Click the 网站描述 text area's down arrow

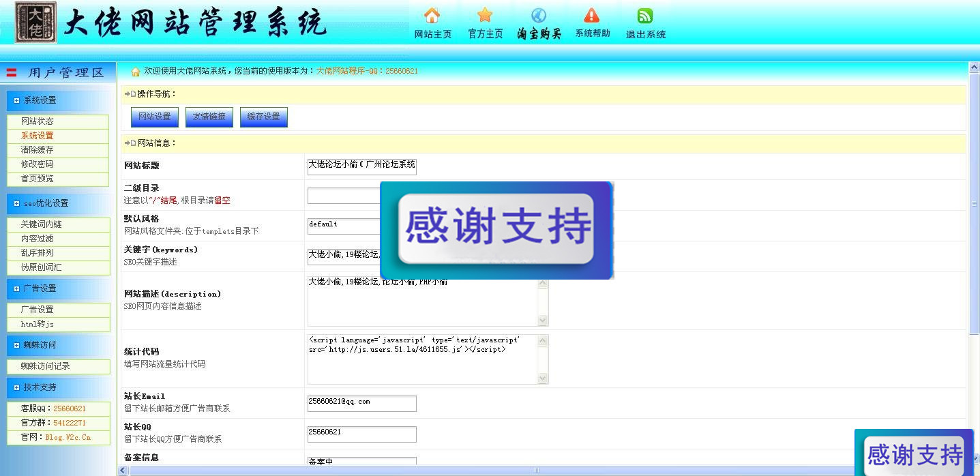[x=543, y=321]
